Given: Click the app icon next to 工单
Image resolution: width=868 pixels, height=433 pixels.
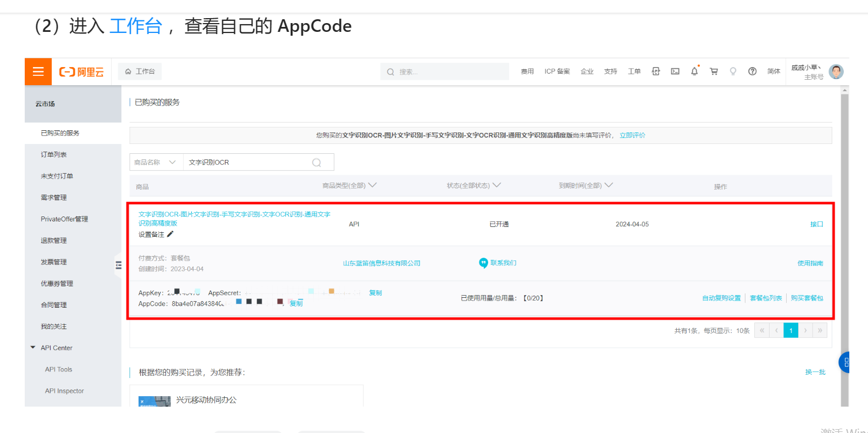Looking at the screenshot, I should pyautogui.click(x=656, y=71).
